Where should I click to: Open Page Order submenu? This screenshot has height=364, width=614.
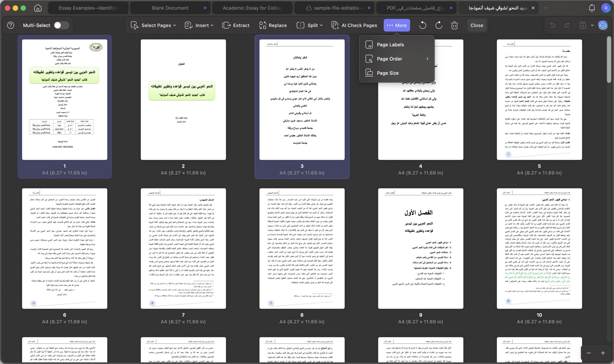pyautogui.click(x=397, y=59)
